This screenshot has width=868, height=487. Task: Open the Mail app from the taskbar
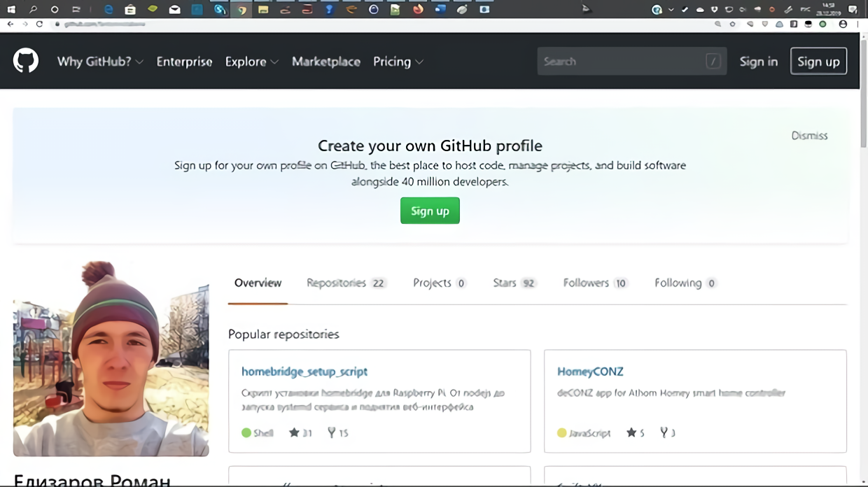[175, 9]
